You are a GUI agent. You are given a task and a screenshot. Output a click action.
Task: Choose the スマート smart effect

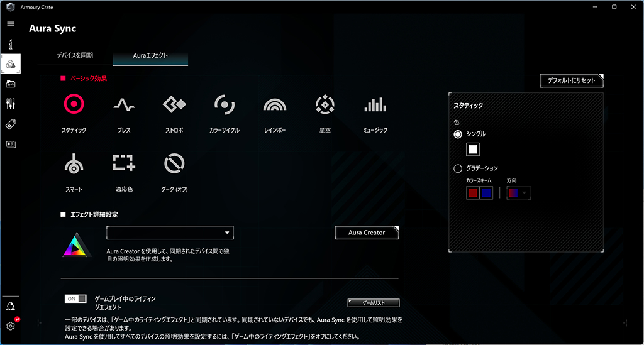coord(74,163)
